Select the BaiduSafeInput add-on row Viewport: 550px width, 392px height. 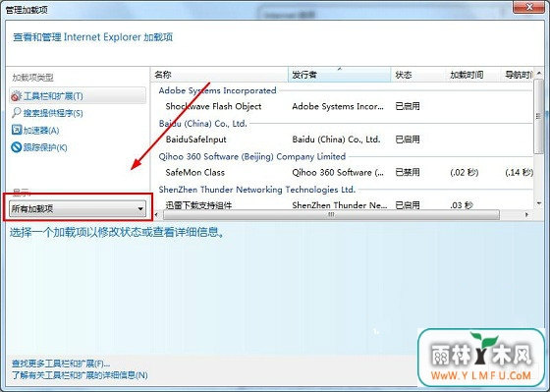342,140
